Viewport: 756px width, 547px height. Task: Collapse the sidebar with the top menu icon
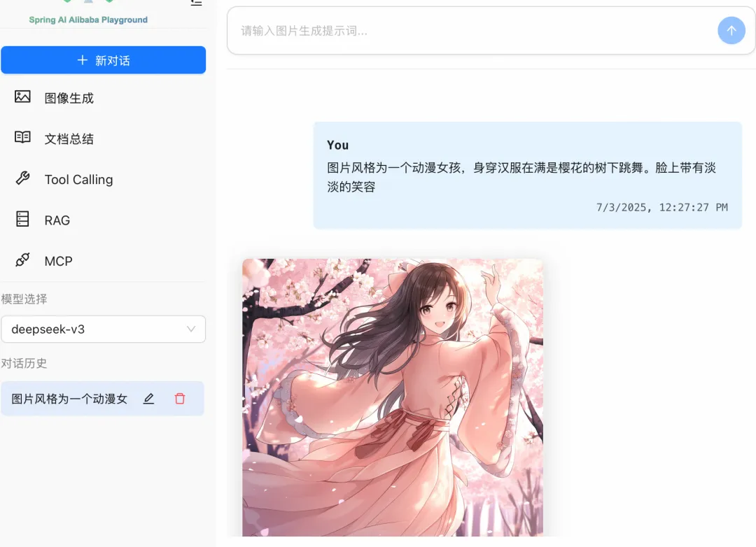tap(196, 2)
